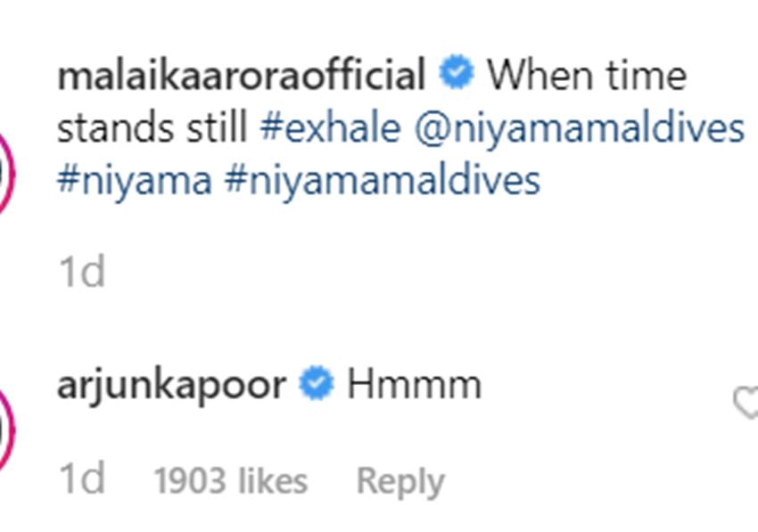This screenshot has width=758, height=532.
Task: Click the Hmmm comment text
Action: 414,385
